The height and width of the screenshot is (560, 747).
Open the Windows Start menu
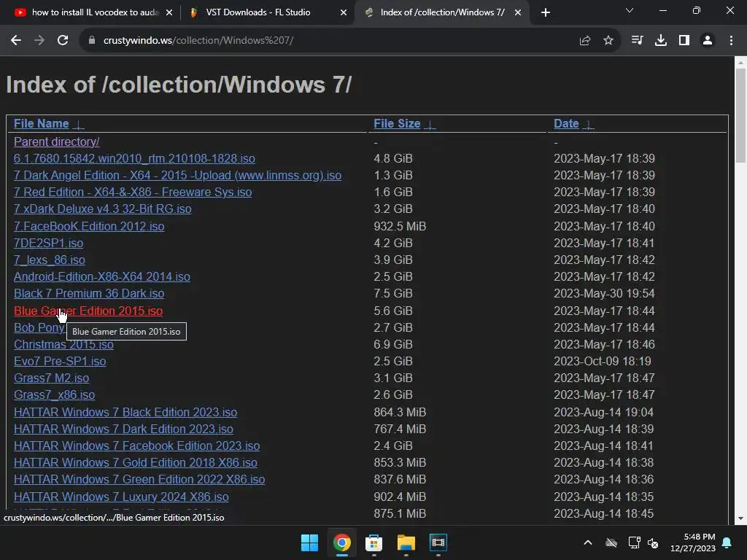pos(309,542)
